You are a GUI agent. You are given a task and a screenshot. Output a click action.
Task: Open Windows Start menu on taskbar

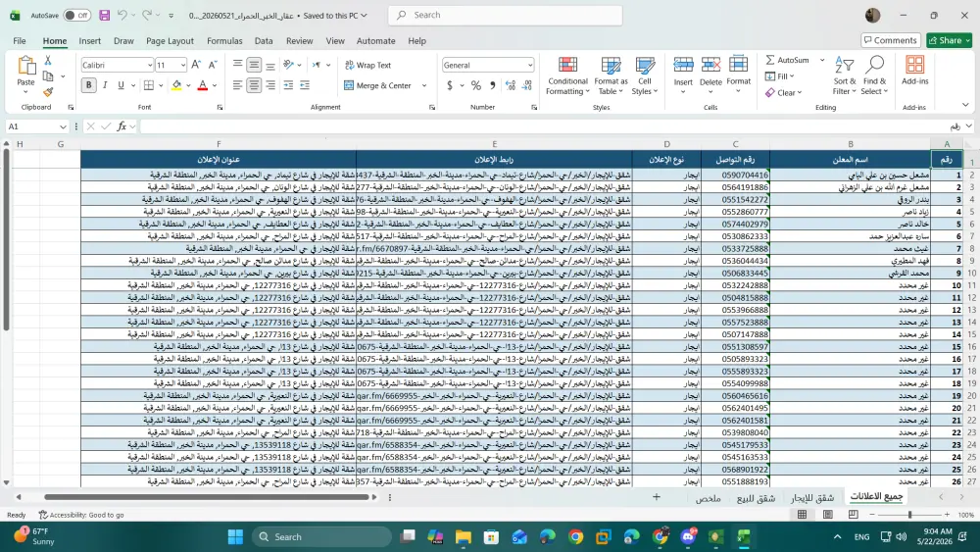[235, 536]
